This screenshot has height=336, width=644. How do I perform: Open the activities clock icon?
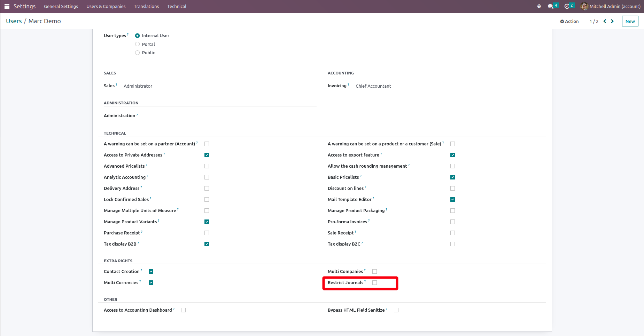point(567,6)
